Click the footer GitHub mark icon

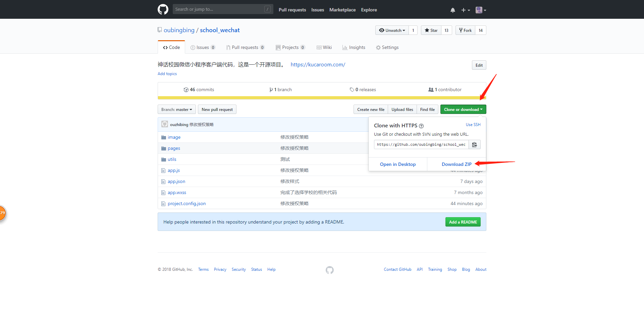(330, 270)
